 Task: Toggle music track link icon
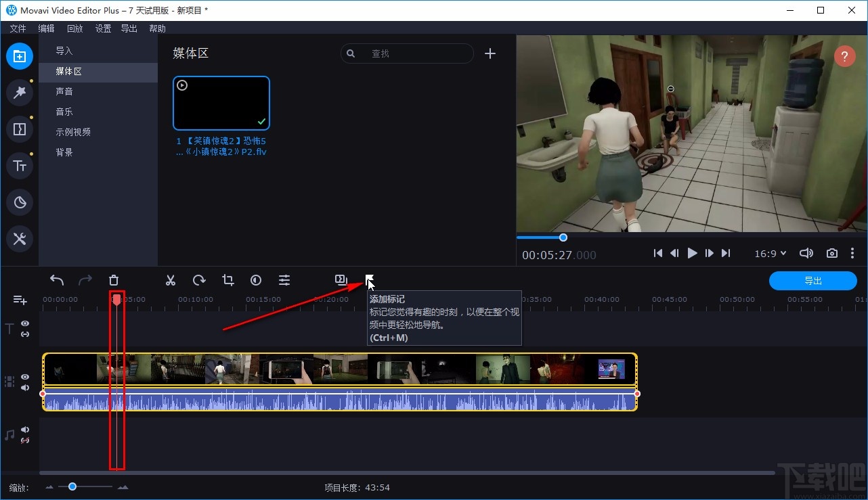click(x=25, y=440)
